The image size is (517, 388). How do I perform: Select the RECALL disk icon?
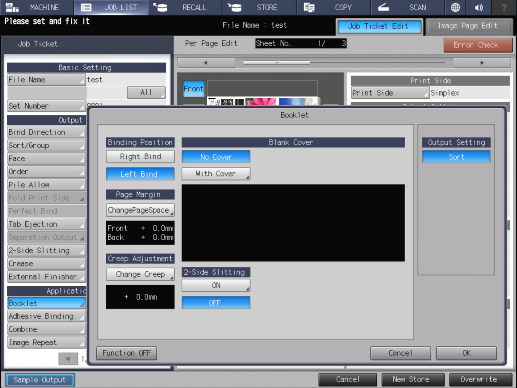click(160, 7)
